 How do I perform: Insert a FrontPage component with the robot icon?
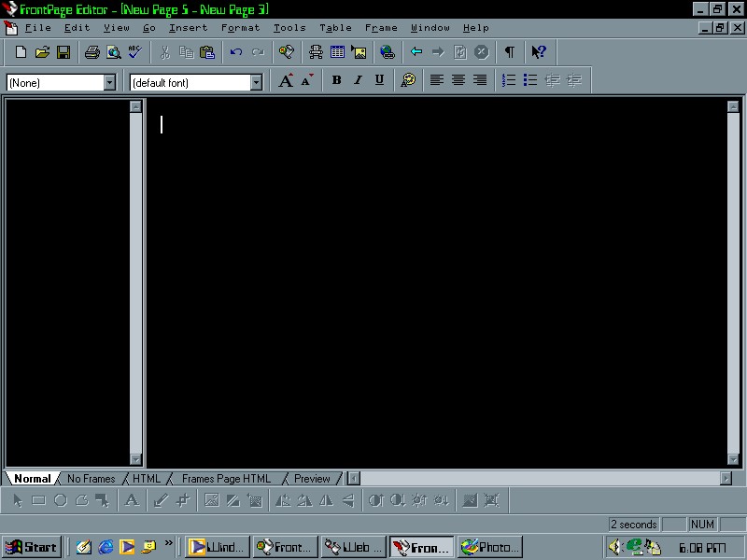pyautogui.click(x=316, y=52)
